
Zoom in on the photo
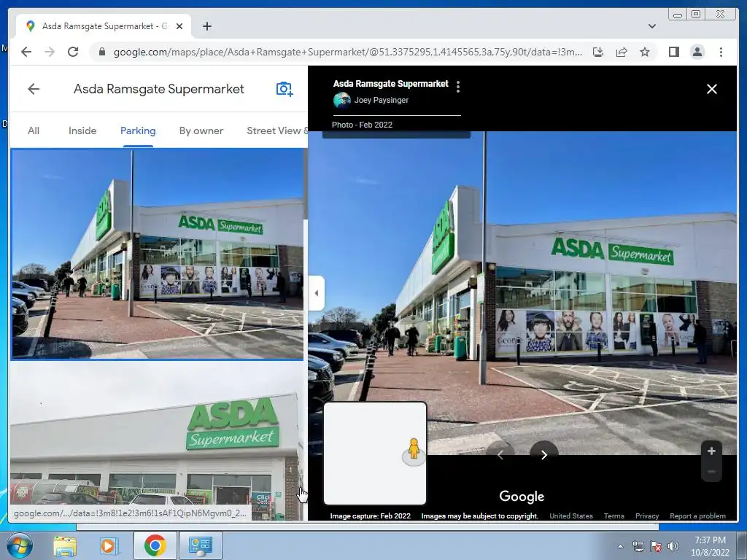711,451
